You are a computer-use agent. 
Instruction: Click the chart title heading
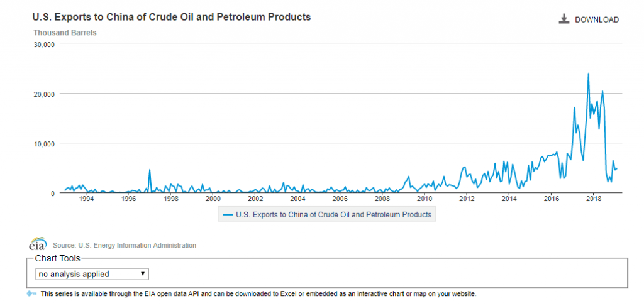point(171,17)
